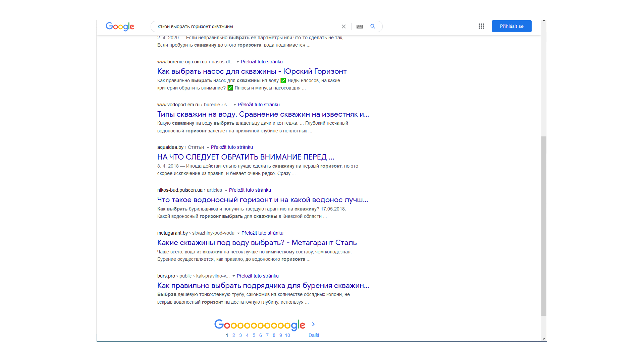Click the burs.pro URL text
The width and height of the screenshot is (644, 362).
(x=166, y=276)
